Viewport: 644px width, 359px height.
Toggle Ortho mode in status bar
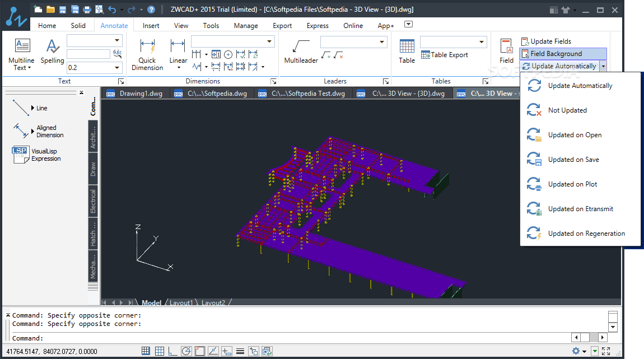coord(172,351)
